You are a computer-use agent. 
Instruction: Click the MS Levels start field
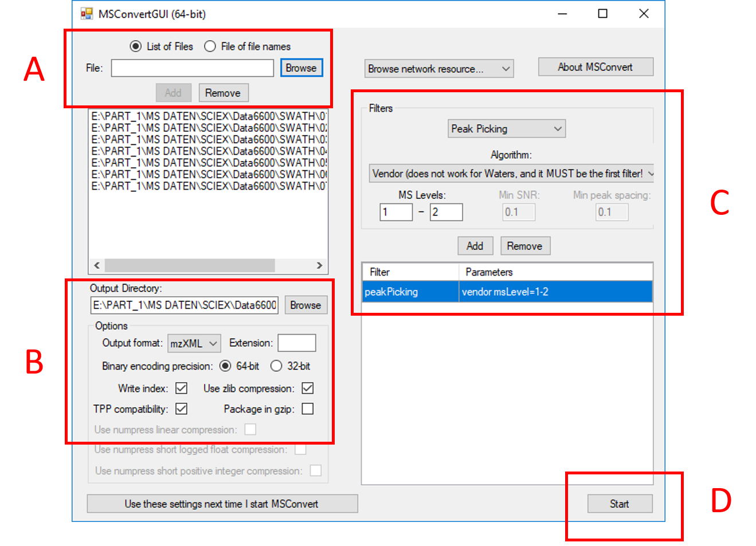tap(396, 212)
